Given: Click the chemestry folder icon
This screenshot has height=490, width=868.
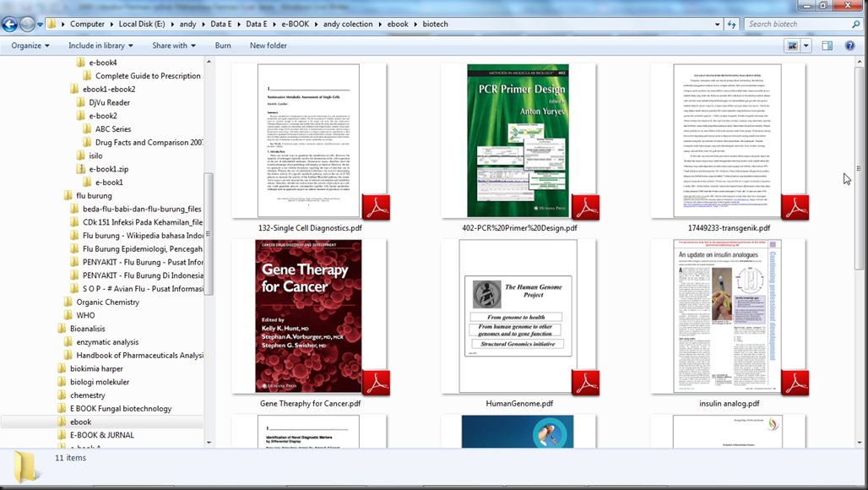Looking at the screenshot, I should click(x=62, y=395).
